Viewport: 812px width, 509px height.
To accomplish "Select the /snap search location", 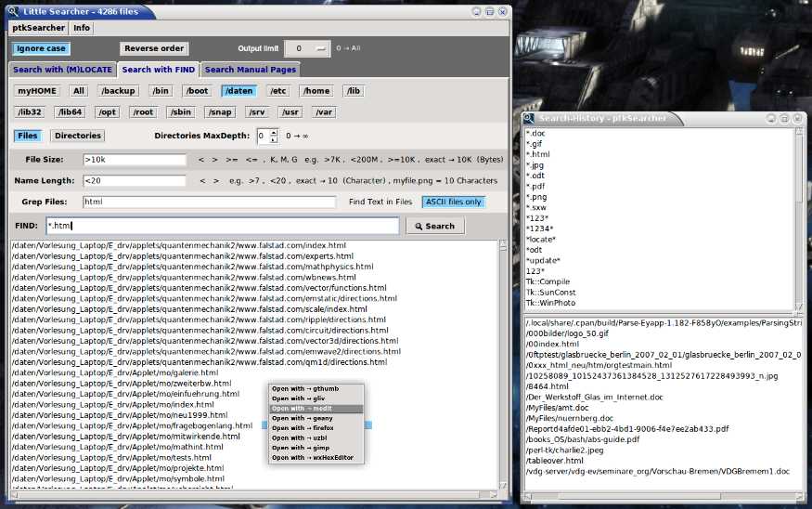I will point(220,112).
